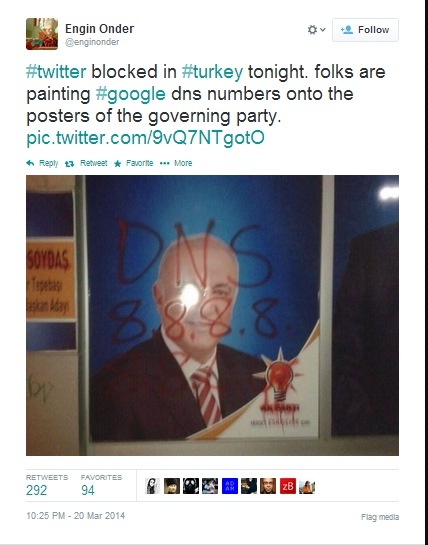Click Flag media link

pos(380,517)
